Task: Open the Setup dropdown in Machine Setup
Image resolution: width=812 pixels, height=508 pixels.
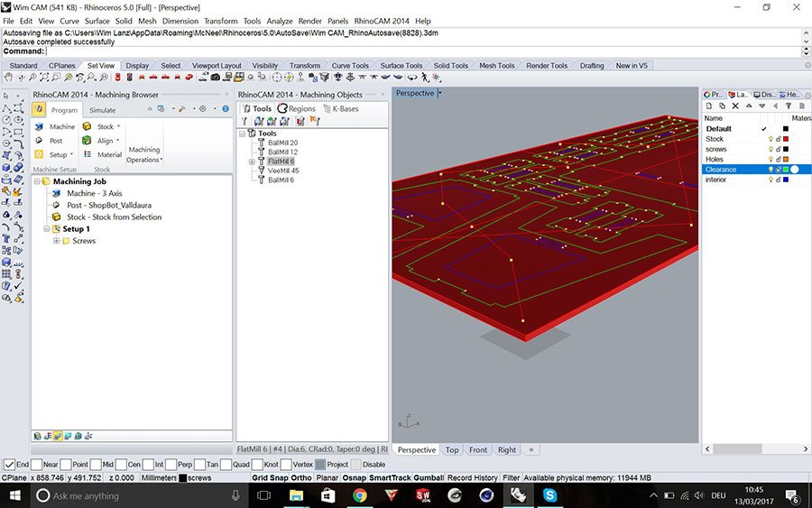Action: pos(71,154)
